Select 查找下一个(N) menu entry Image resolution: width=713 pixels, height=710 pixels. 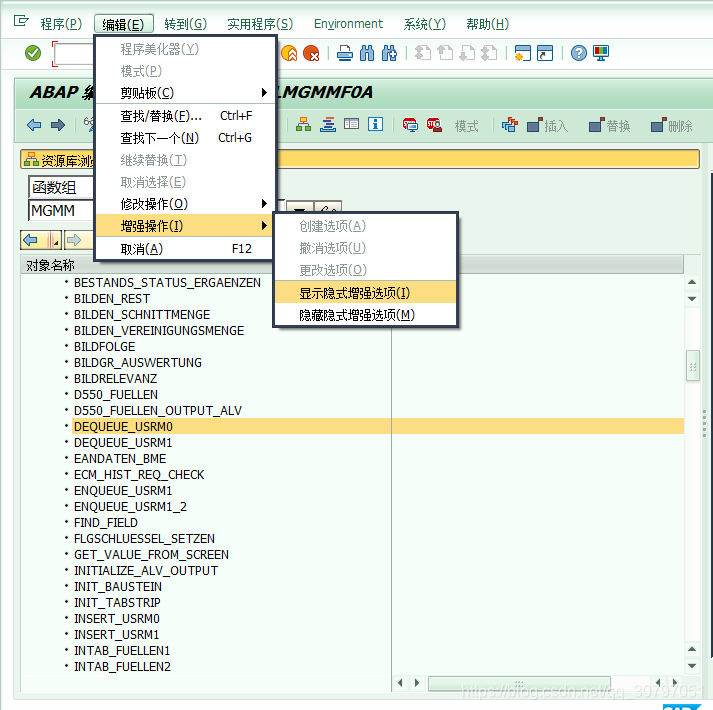tap(186, 138)
